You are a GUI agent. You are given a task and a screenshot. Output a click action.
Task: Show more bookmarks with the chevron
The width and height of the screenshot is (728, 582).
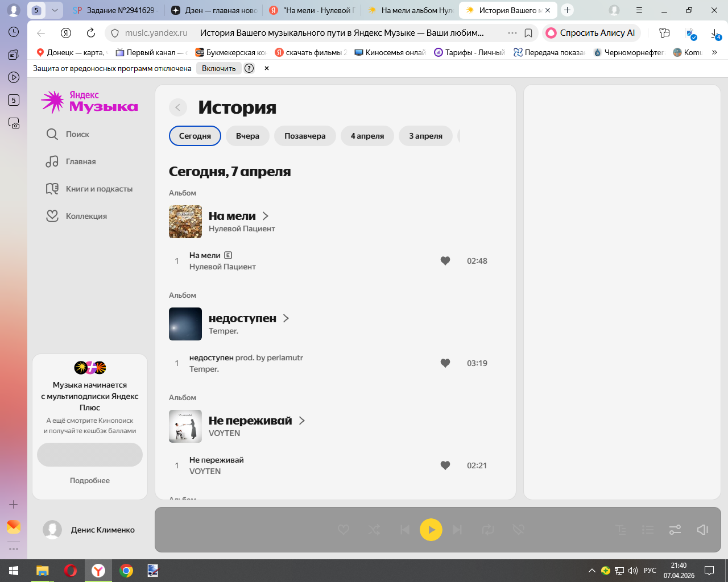tap(714, 52)
